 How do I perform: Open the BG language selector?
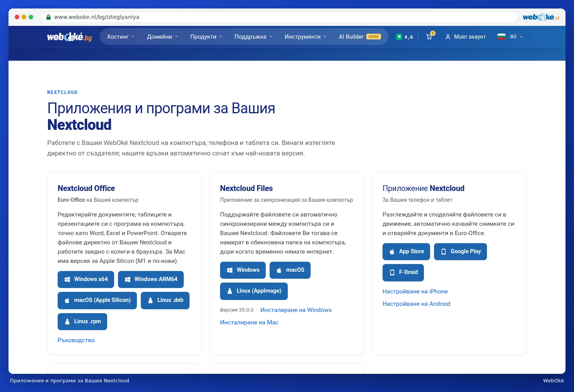516,37
